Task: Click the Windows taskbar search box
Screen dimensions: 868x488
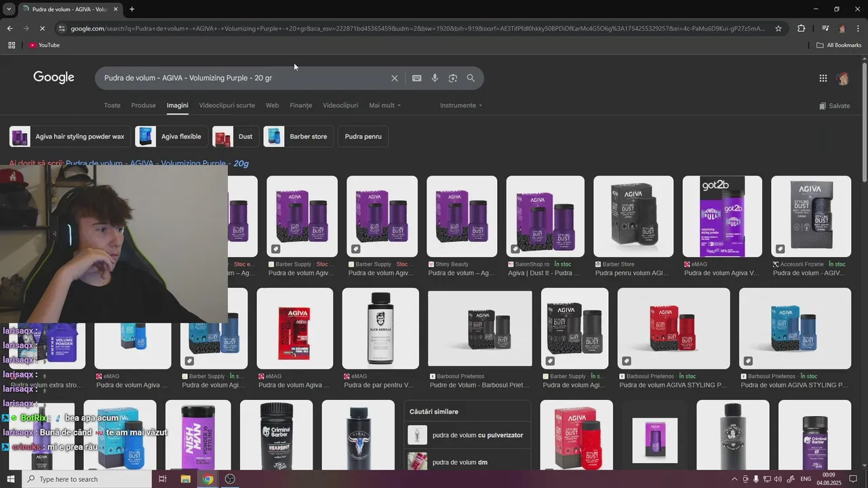Action: pos(87,479)
